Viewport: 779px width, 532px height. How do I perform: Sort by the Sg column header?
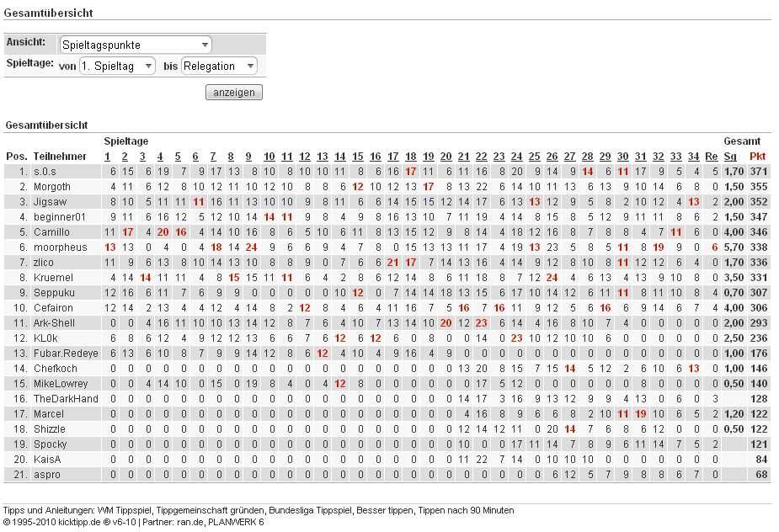coord(730,157)
